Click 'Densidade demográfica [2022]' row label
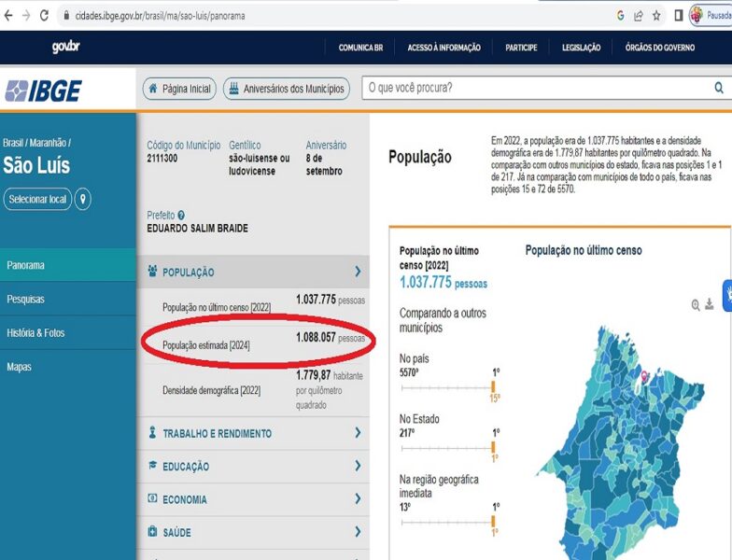The height and width of the screenshot is (560, 732). pyautogui.click(x=211, y=390)
